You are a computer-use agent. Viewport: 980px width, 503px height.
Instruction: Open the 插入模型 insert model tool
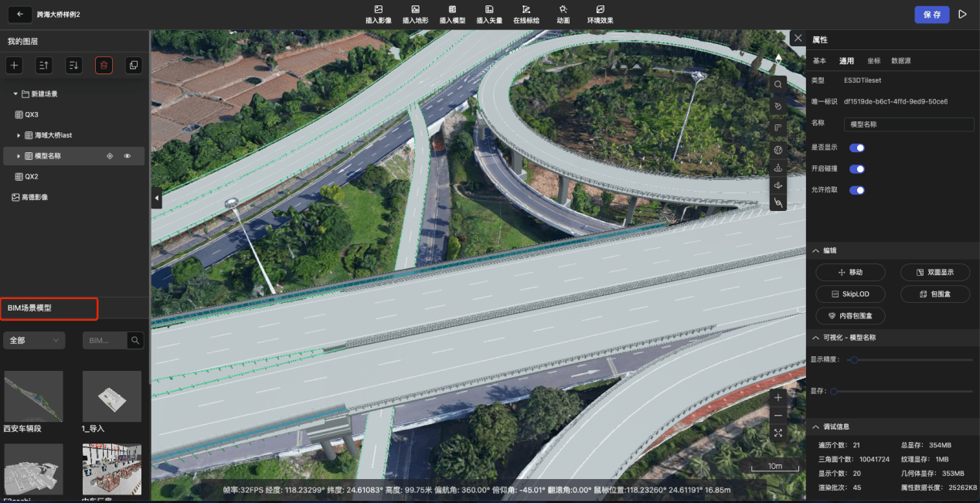point(452,9)
